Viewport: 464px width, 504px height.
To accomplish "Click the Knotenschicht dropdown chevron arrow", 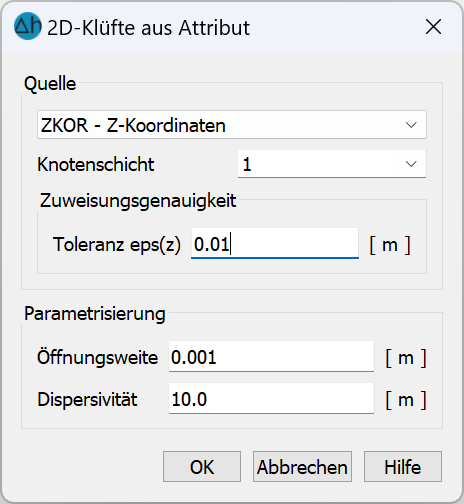I will (411, 164).
